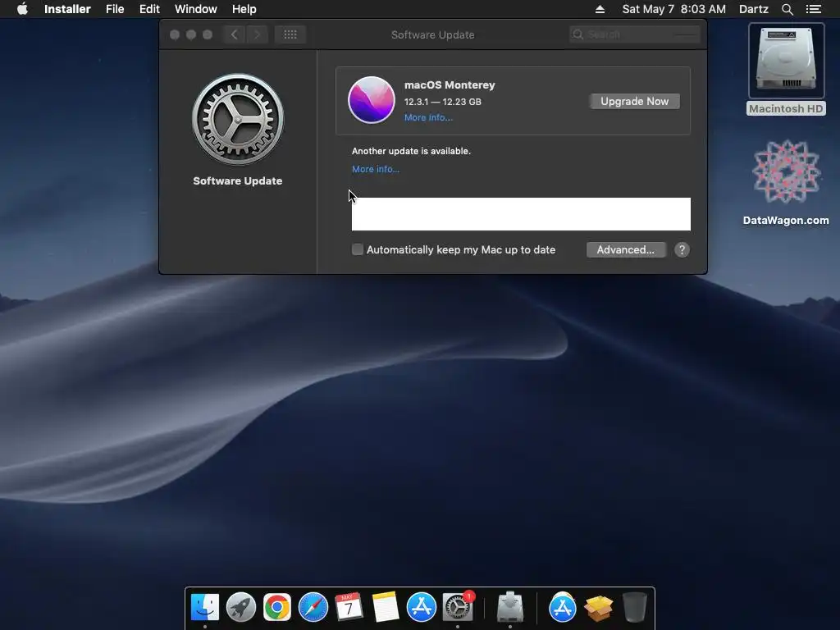Open the File menu
This screenshot has width=840, height=630.
click(x=115, y=9)
